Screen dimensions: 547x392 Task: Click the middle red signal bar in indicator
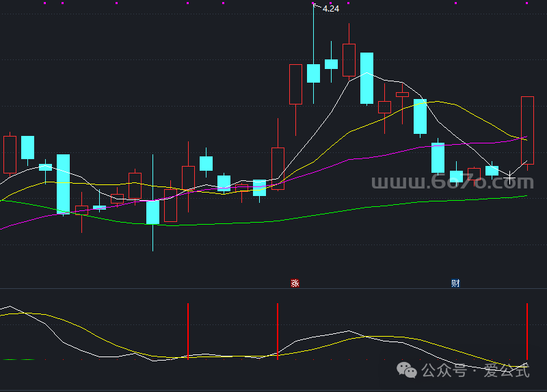pyautogui.click(x=278, y=331)
